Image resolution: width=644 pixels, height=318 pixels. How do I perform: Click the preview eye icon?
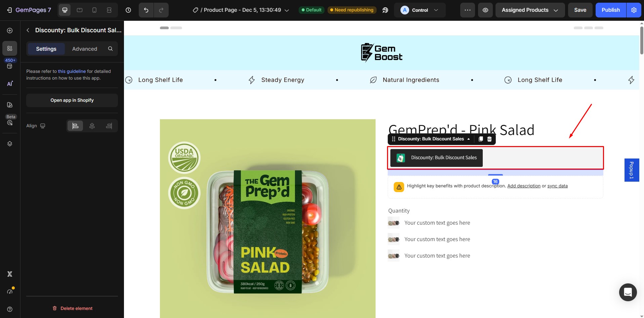485,10
